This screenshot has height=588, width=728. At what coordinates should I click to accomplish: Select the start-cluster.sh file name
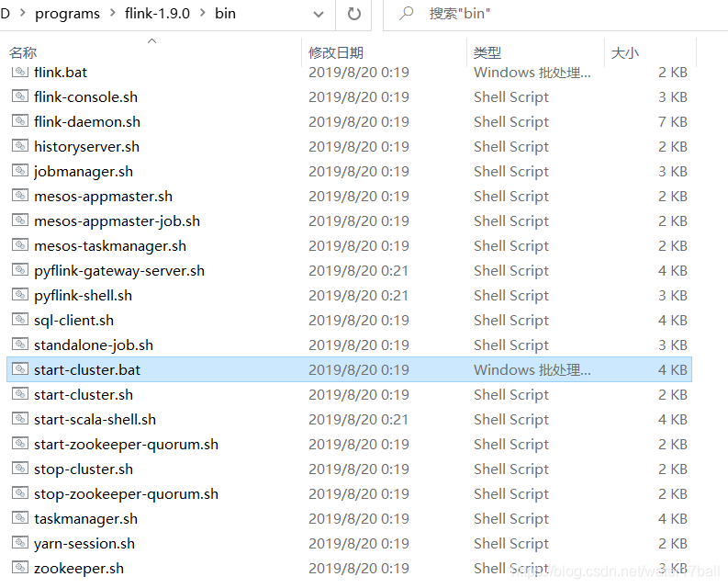pyautogui.click(x=84, y=394)
